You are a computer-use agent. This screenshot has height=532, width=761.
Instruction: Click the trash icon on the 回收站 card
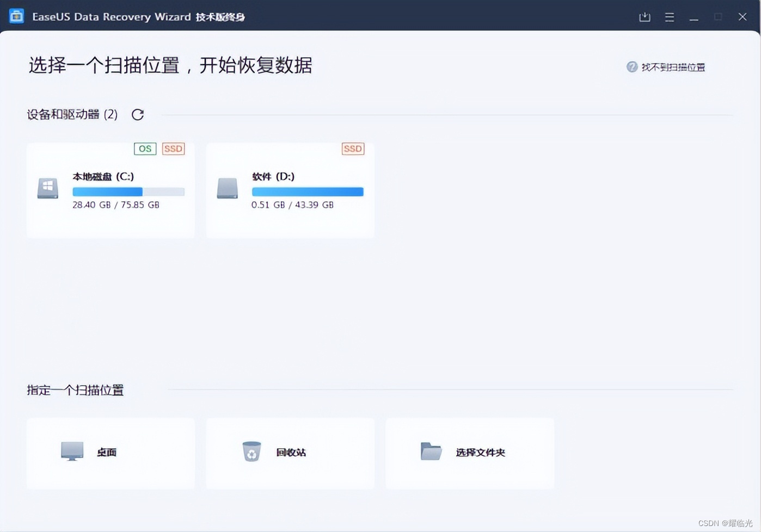[251, 451]
